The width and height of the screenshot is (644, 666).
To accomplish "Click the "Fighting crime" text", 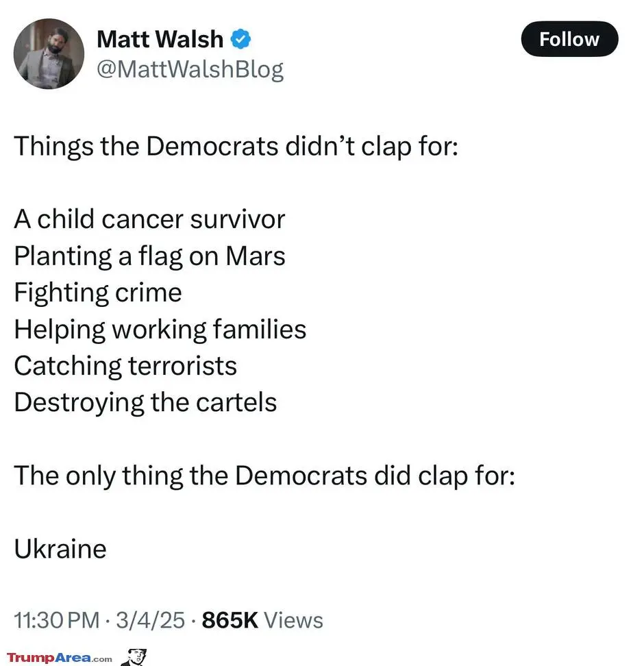I will (98, 293).
